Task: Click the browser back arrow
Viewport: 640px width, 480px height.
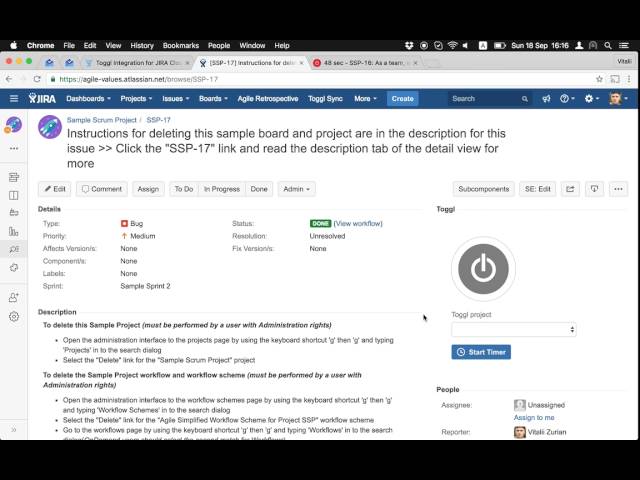Action: (9, 79)
